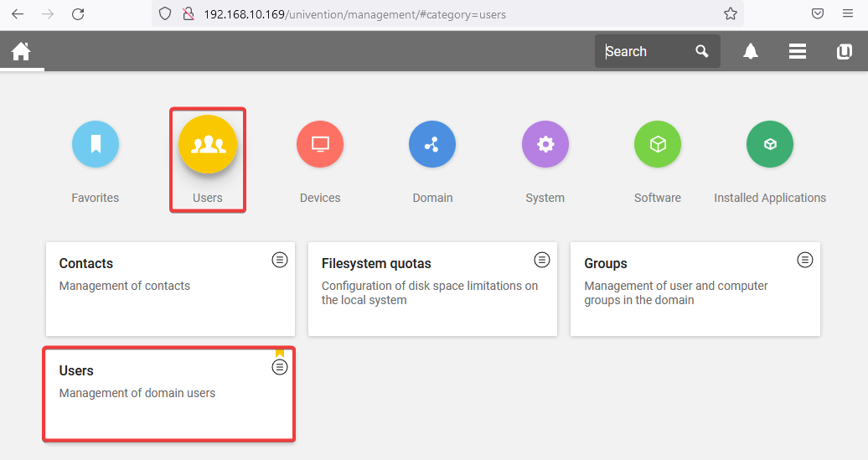The width and height of the screenshot is (868, 460).
Task: Open the Domain category icon
Action: [432, 144]
